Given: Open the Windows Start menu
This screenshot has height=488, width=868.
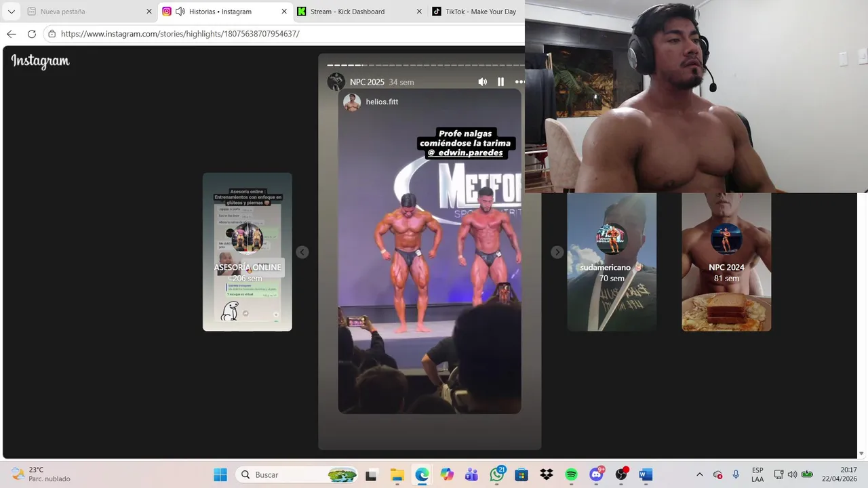Looking at the screenshot, I should tap(220, 474).
